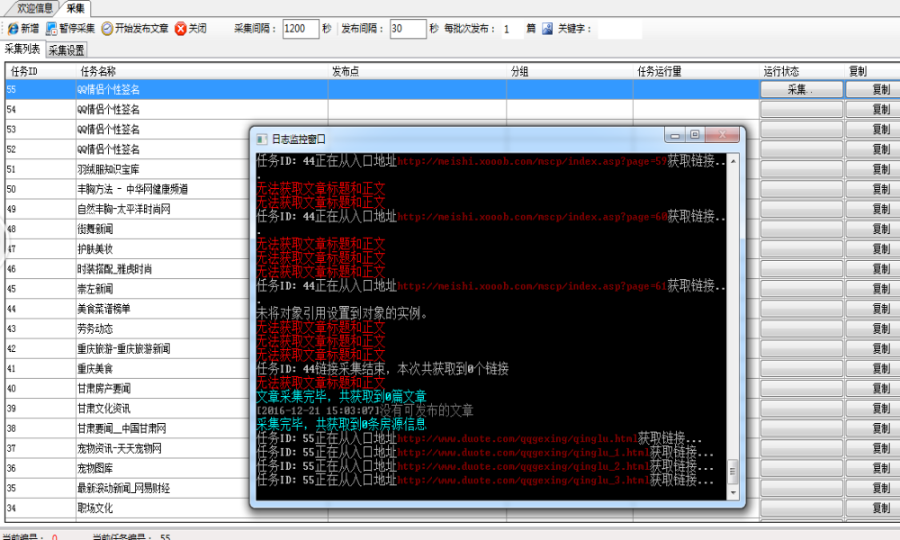The width and height of the screenshot is (900, 540).
Task: Click 复制 button for 重庆美食 row
Action: [x=873, y=368]
